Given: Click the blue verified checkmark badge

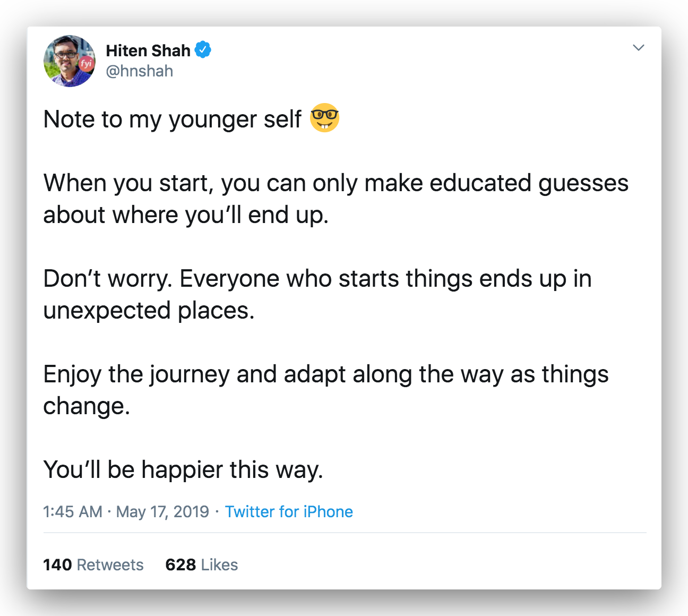Looking at the screenshot, I should pos(203,50).
